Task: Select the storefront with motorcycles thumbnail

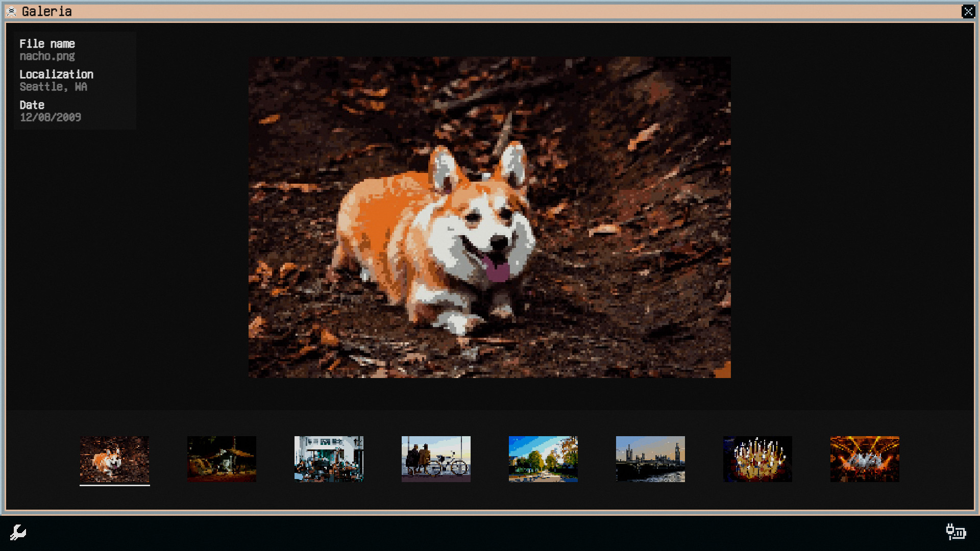Action: 329,459
